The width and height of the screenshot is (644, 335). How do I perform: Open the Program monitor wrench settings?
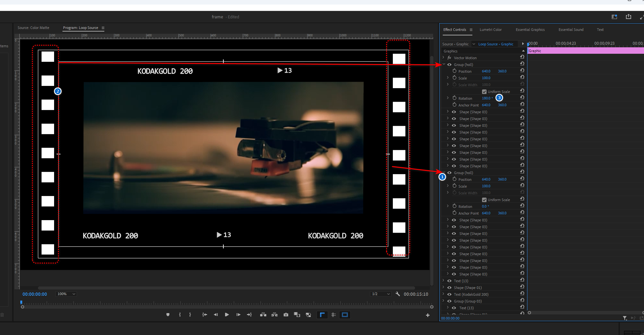[398, 294]
